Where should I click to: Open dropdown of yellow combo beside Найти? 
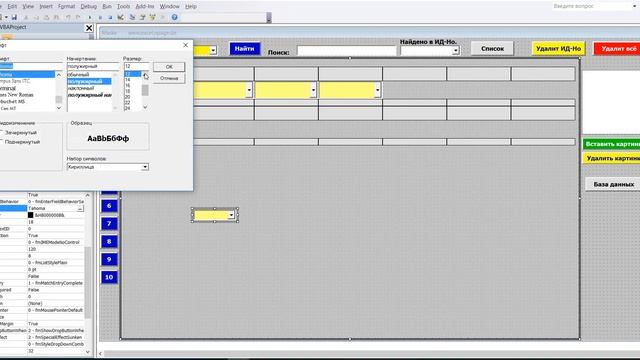click(213, 50)
